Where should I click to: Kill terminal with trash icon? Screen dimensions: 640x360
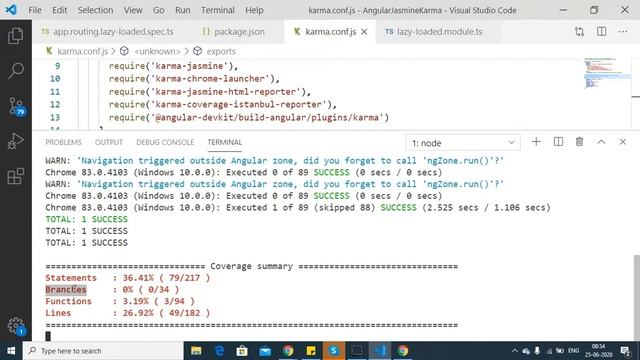point(579,142)
